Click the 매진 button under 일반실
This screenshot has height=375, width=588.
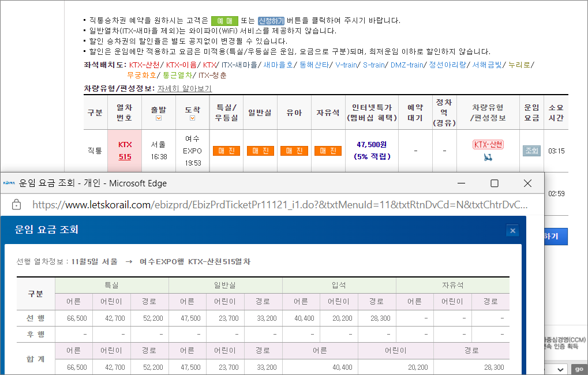click(x=260, y=151)
